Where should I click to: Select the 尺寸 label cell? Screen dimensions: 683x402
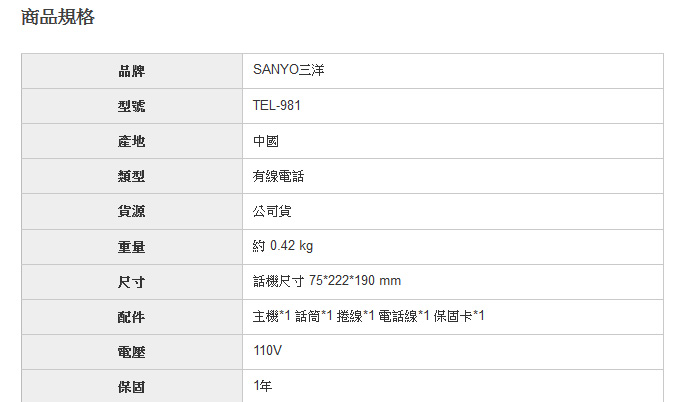pos(132,282)
